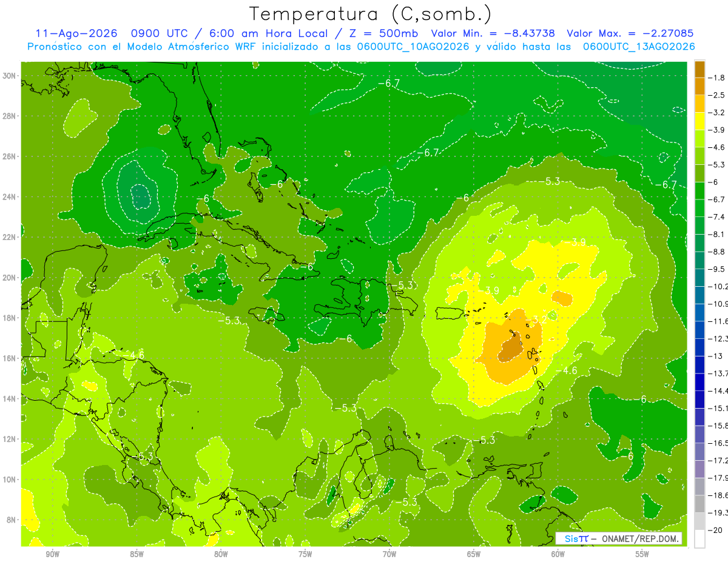Click the '28N' latitude axis label
The height and width of the screenshot is (562, 728).
tap(10, 116)
